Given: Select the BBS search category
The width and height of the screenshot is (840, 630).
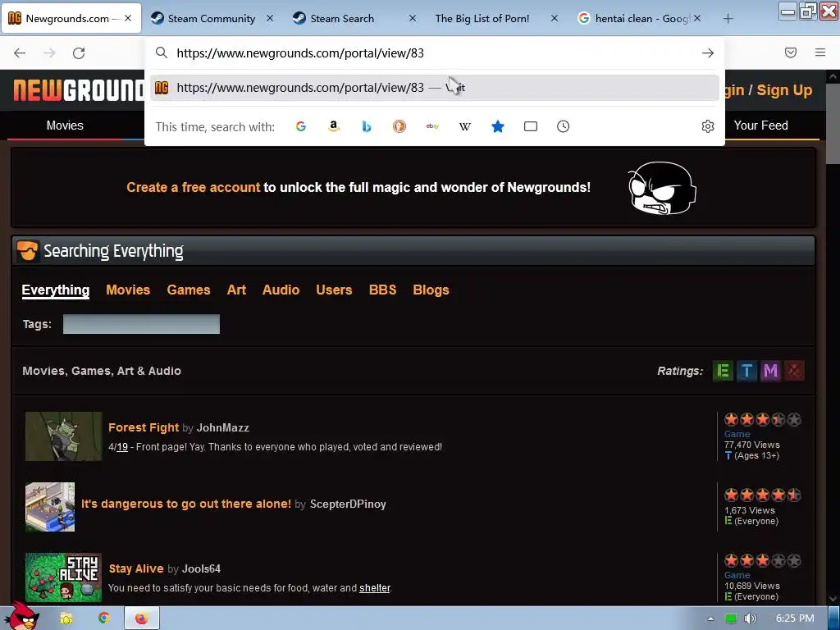Looking at the screenshot, I should pyautogui.click(x=382, y=290).
